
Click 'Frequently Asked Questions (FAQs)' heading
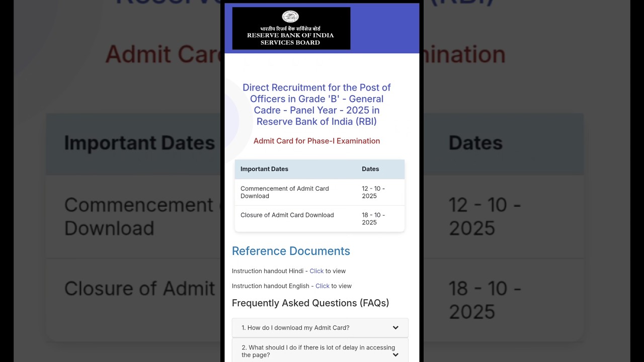(x=310, y=303)
